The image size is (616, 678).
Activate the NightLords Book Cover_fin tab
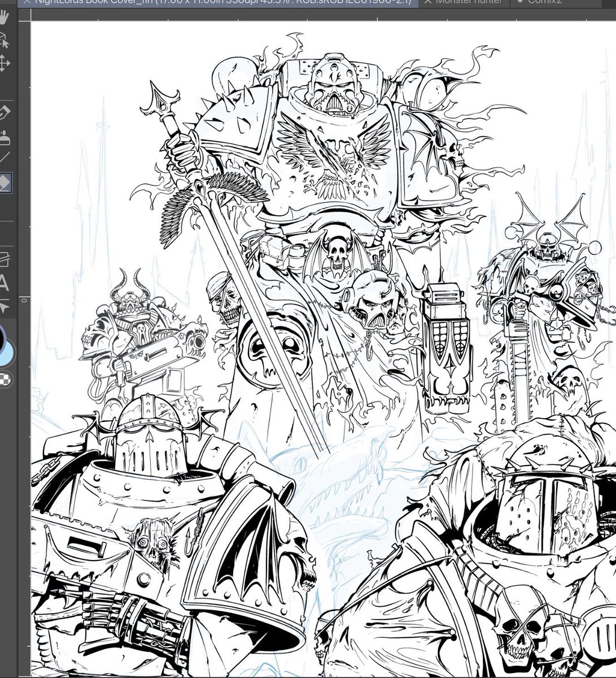(x=218, y=3)
